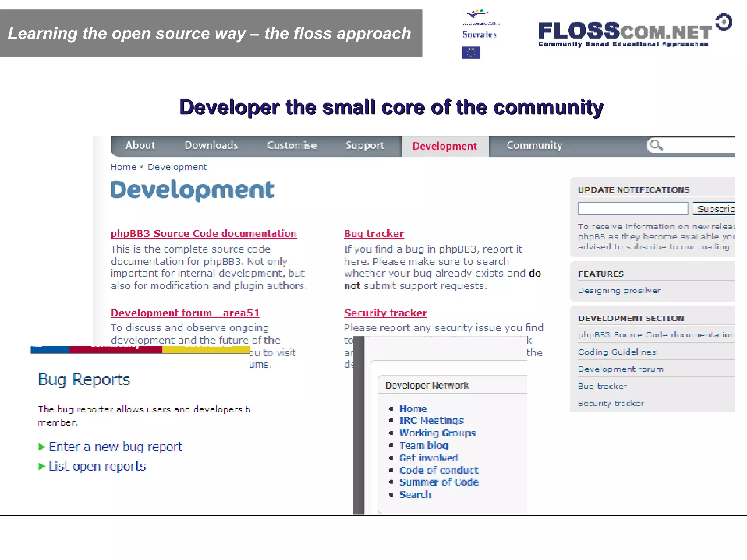Click the EU flag icon
The height and width of the screenshot is (560, 747).
[x=471, y=52]
